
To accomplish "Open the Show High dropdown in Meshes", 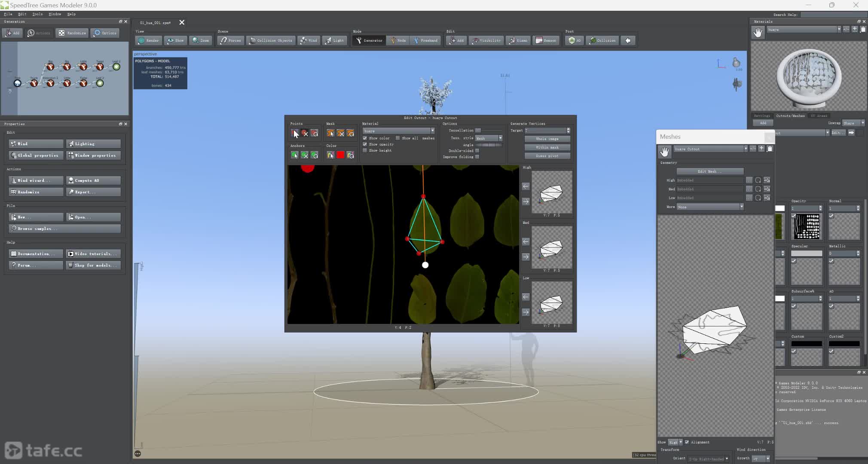I will (675, 442).
